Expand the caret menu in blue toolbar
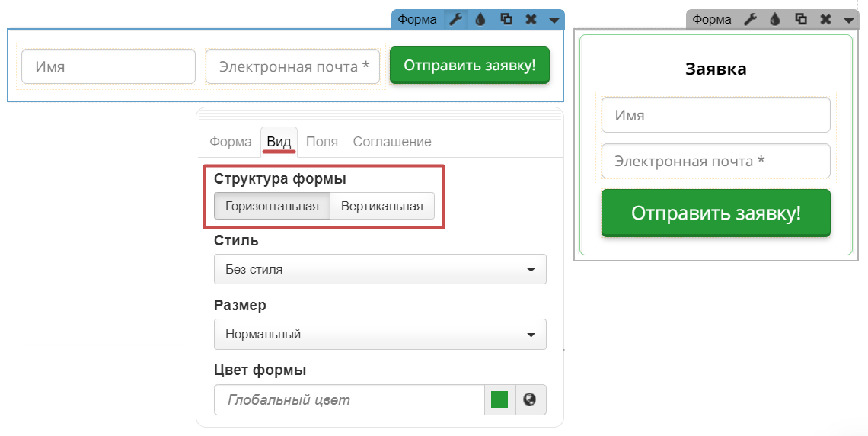 tap(554, 21)
